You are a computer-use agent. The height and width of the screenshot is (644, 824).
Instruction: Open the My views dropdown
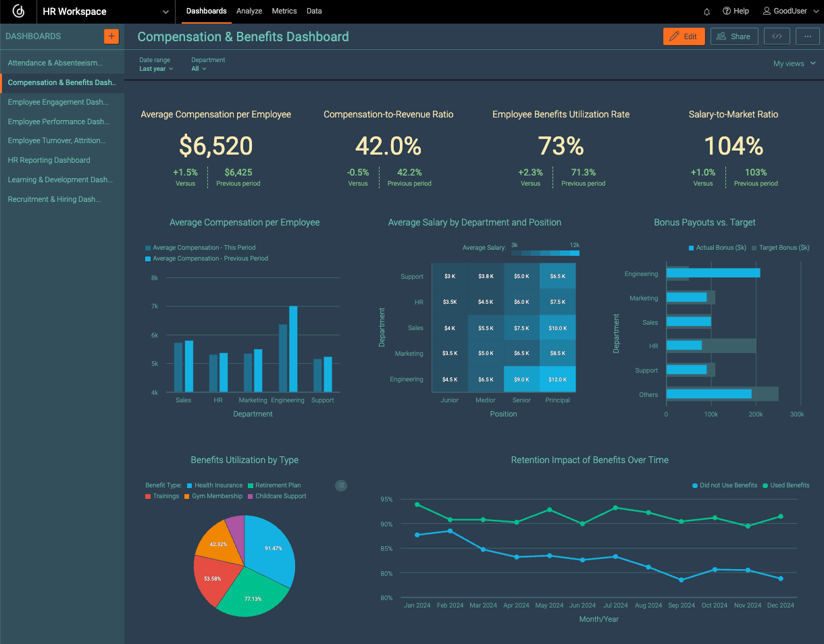pyautogui.click(x=794, y=63)
